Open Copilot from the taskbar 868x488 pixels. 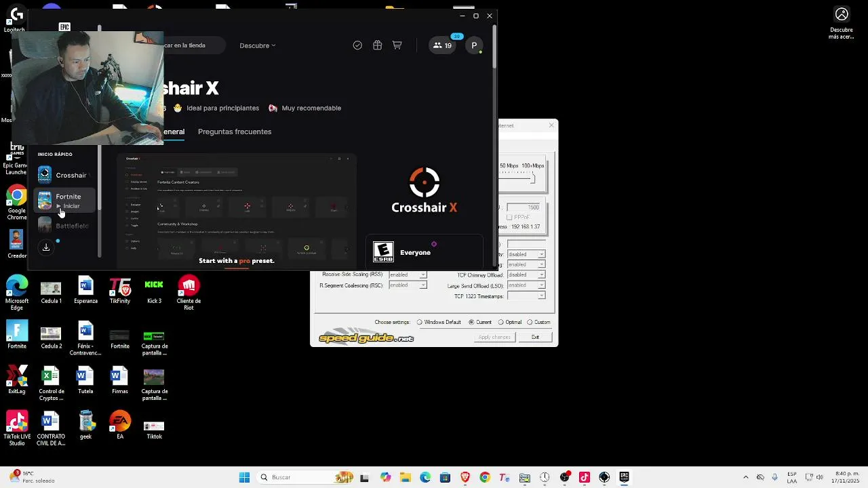386,477
